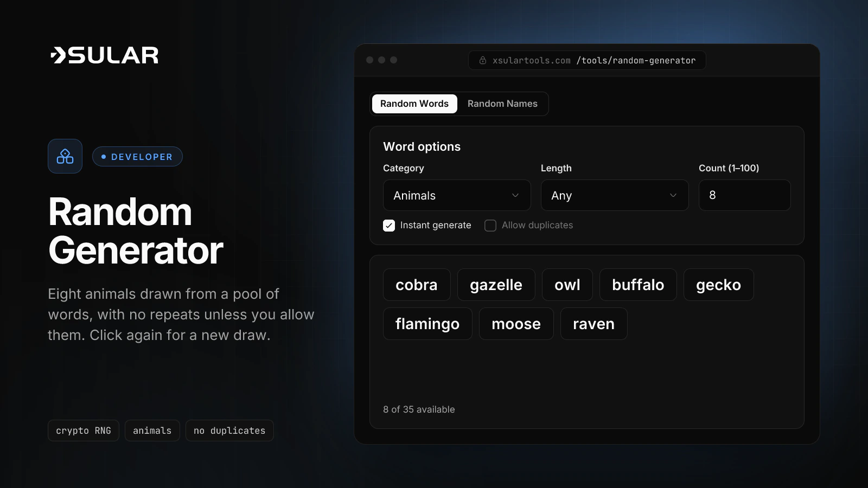The height and width of the screenshot is (488, 868).
Task: Click the Random Generator title
Action: [136, 231]
